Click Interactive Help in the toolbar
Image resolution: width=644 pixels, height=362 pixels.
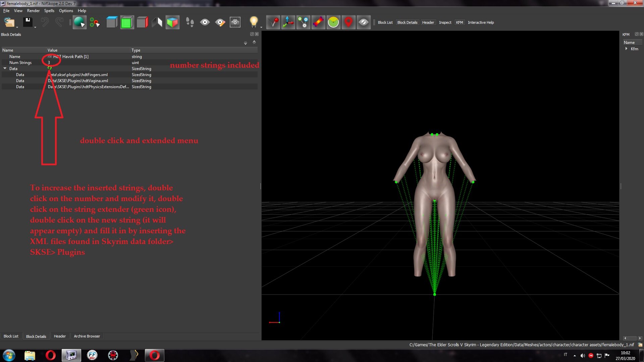click(x=481, y=22)
